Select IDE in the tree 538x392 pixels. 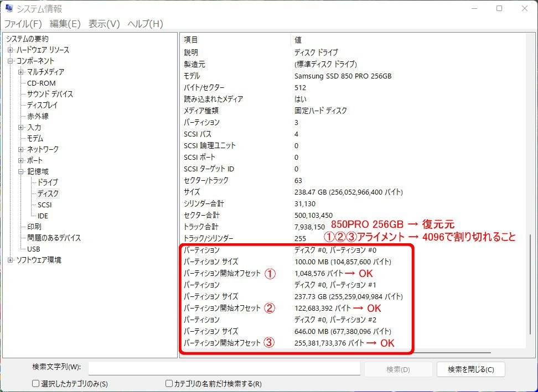[43, 216]
